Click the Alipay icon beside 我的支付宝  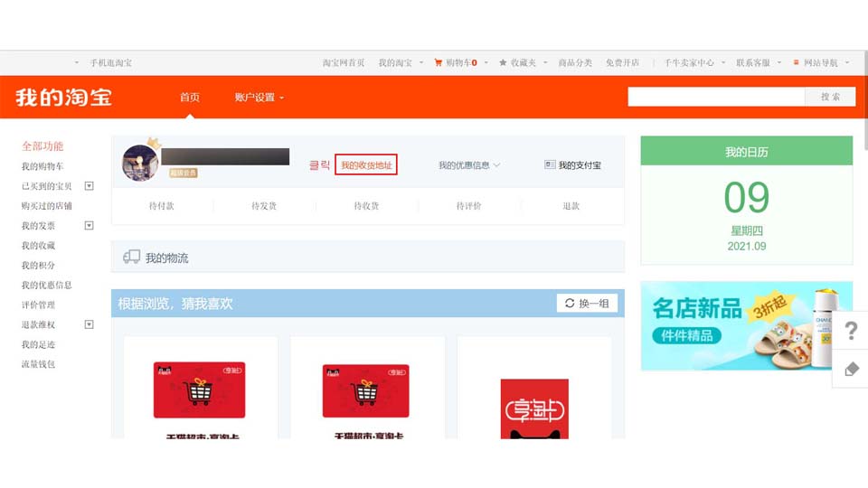click(550, 164)
